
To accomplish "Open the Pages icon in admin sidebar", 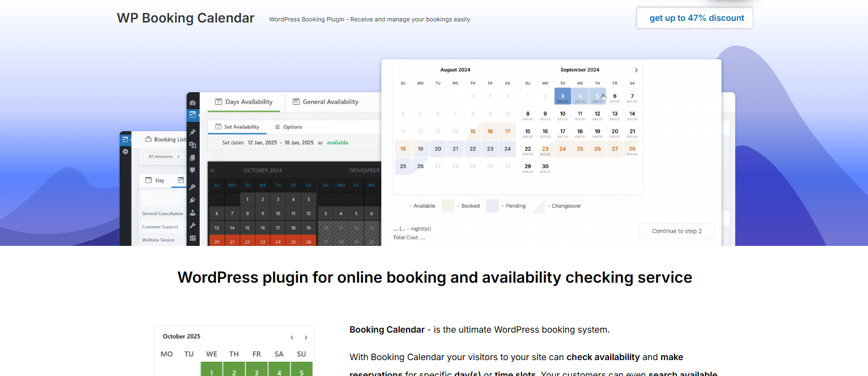I will pyautogui.click(x=193, y=158).
